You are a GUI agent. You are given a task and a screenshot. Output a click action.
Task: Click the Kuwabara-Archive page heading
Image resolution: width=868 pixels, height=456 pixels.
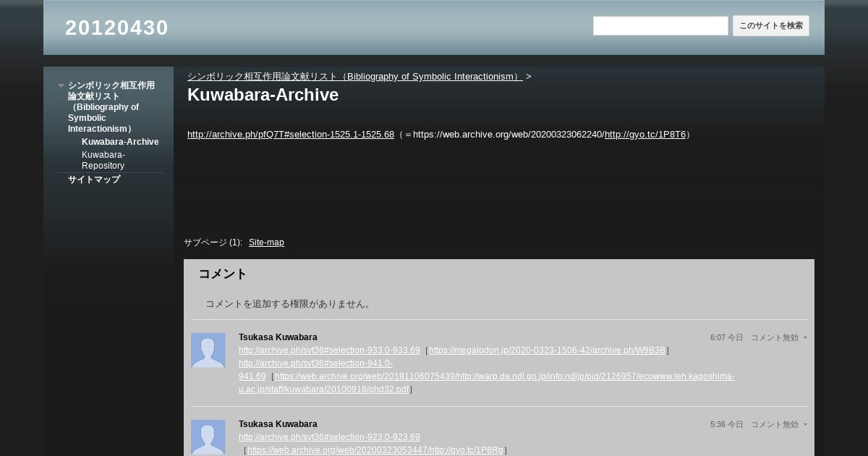click(263, 95)
